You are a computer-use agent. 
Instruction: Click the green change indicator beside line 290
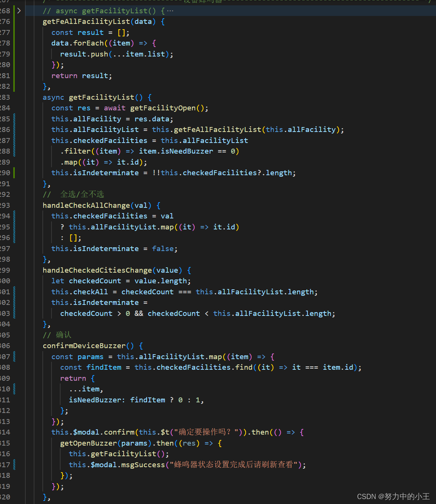pos(13,173)
